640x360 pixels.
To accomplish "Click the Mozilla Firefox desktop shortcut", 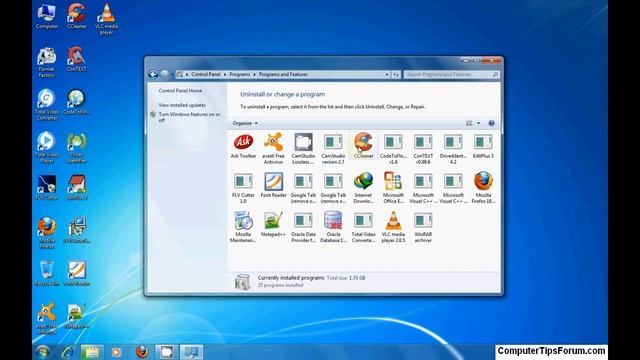I will [x=47, y=233].
